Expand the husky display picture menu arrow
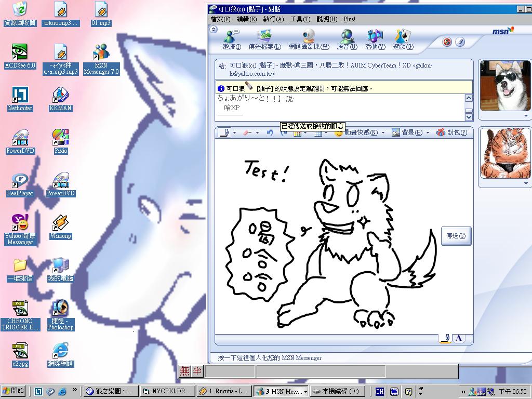 [525, 116]
